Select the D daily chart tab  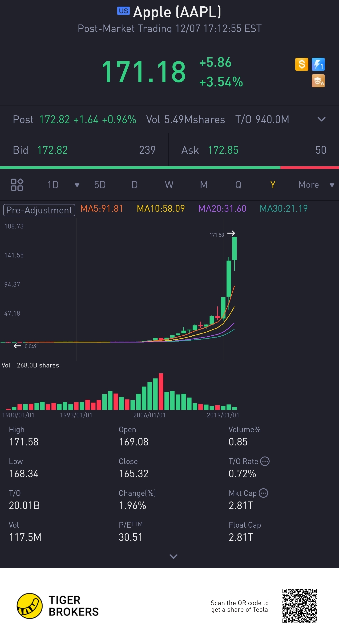(x=134, y=185)
